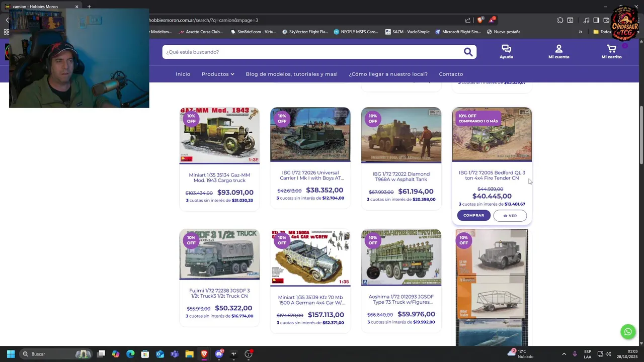Open a new browser tab with plus icon

pos(89,7)
